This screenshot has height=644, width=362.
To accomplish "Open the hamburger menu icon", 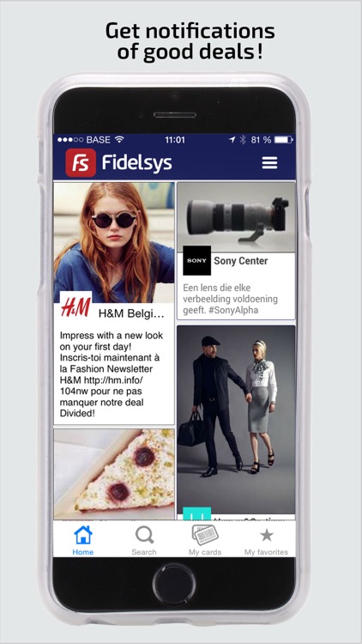I will [x=269, y=163].
